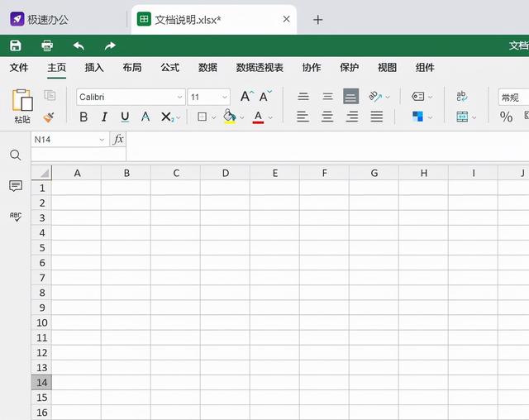Center text horizontally
This screenshot has width=529, height=420.
point(327,117)
